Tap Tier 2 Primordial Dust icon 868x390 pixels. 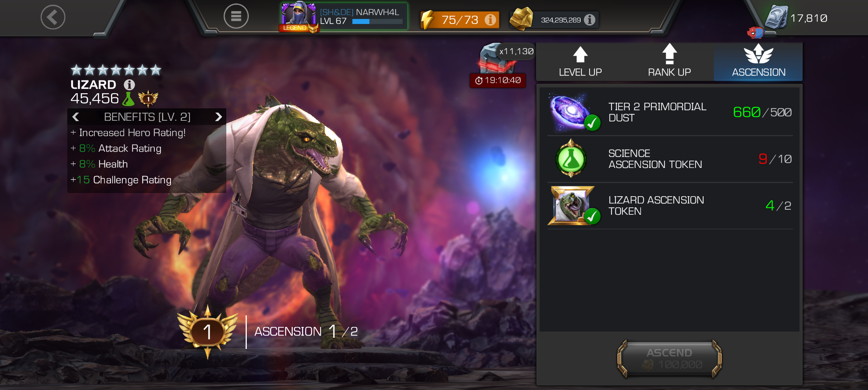pos(572,112)
